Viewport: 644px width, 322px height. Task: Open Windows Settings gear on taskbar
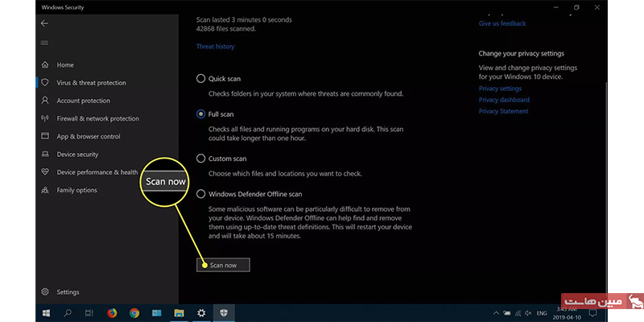point(200,313)
